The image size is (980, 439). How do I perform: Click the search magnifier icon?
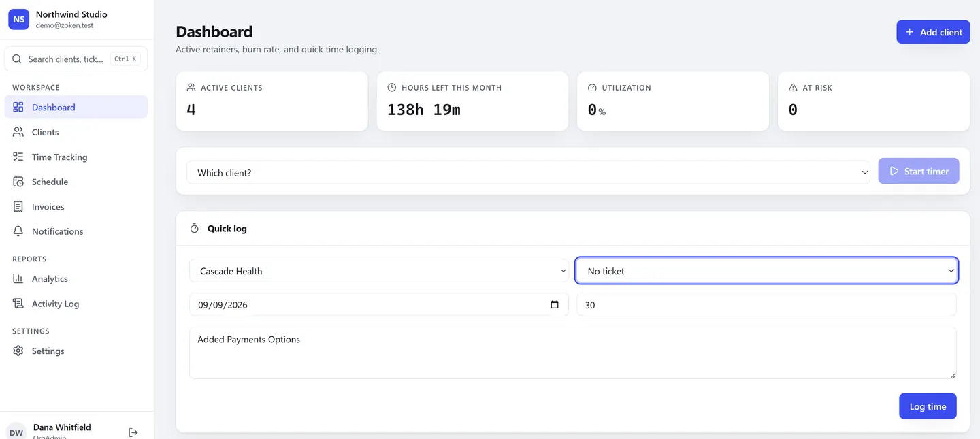click(17, 59)
